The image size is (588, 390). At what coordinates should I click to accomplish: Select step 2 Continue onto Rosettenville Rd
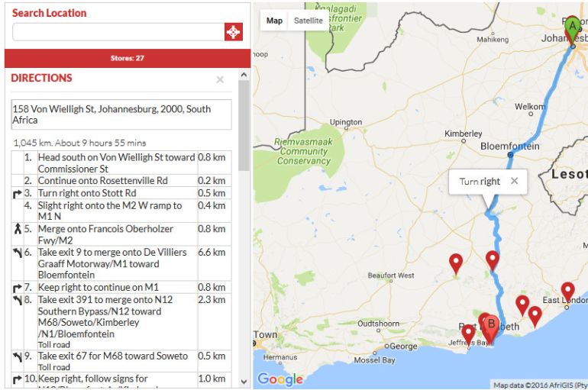(x=121, y=181)
